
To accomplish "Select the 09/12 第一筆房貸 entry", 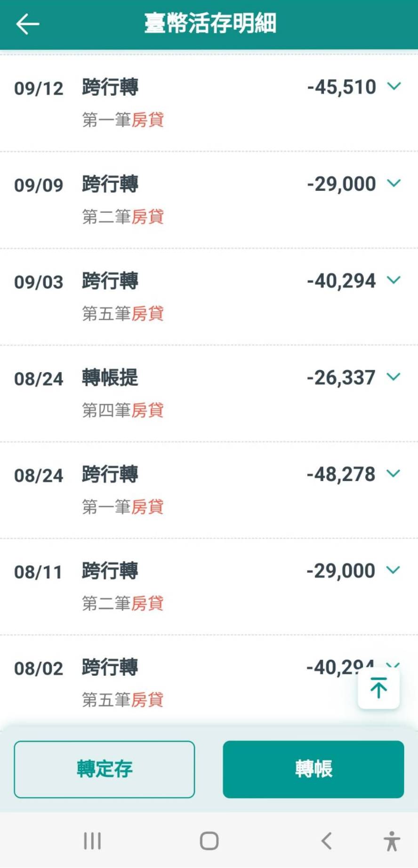I will pyautogui.click(x=209, y=103).
